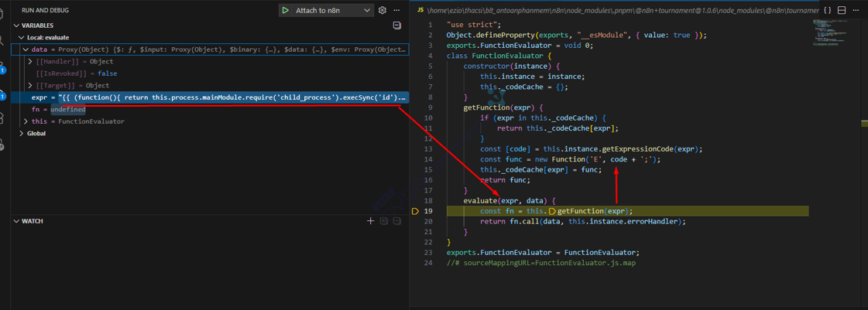Click 'exports.FunctionEvaluator = void 0;' line
Viewport: 868px width, 310px height.
pos(520,46)
